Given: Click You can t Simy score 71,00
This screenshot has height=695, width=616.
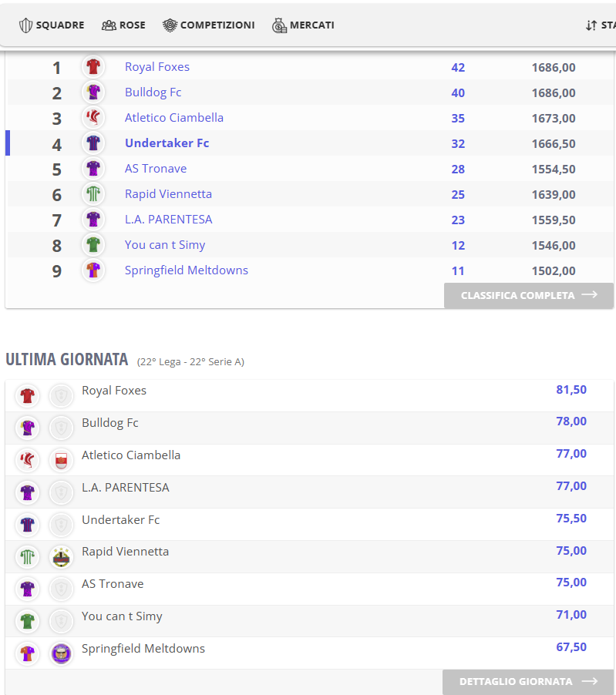Looking at the screenshot, I should point(571,615).
